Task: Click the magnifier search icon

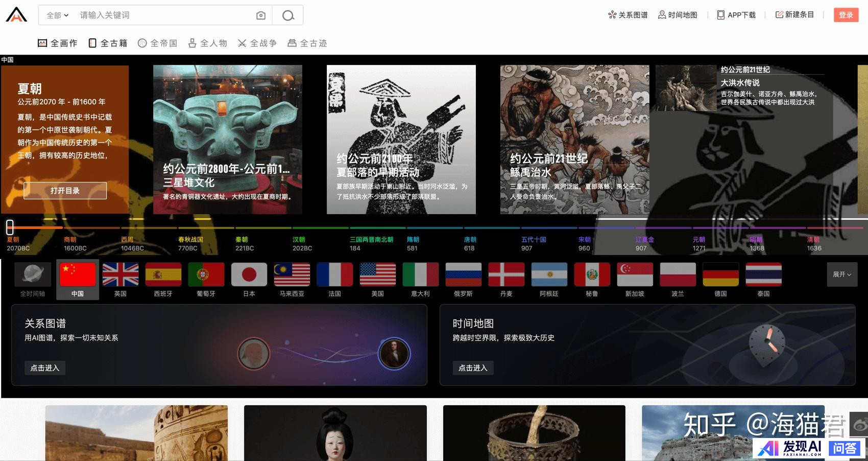Action: [288, 15]
